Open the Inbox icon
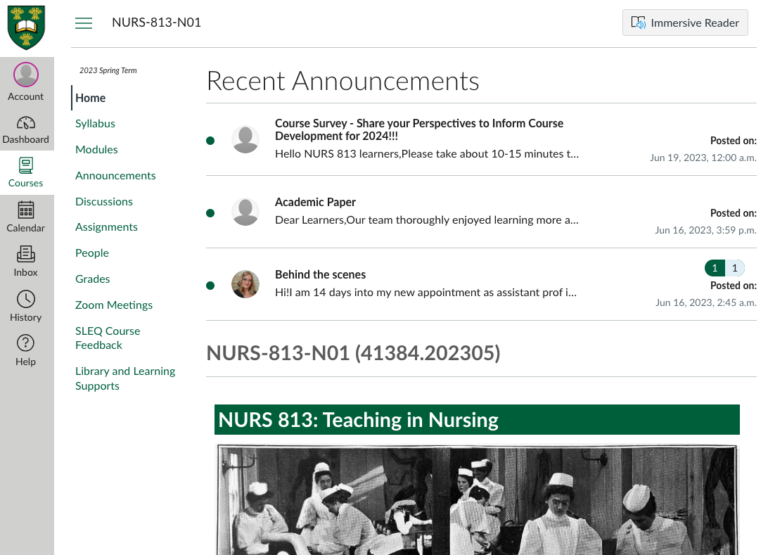This screenshot has width=768, height=555. point(26,254)
